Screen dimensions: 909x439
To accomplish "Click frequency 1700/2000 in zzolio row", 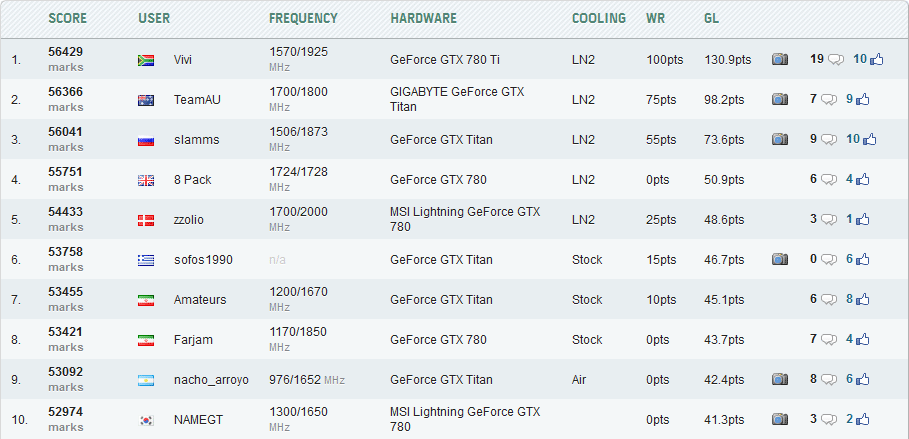I will click(299, 212).
